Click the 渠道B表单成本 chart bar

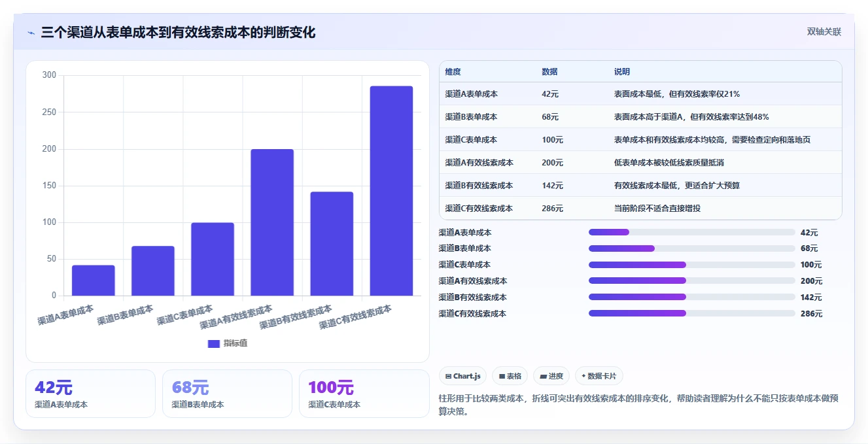(x=153, y=271)
